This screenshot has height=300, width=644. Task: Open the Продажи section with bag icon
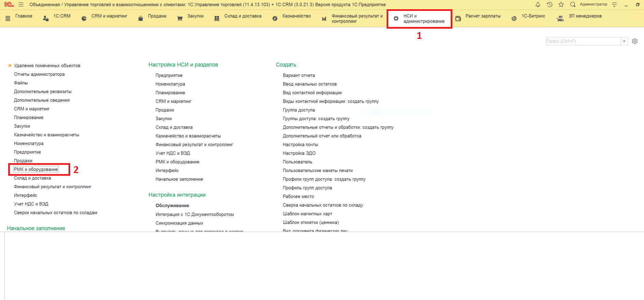152,16
